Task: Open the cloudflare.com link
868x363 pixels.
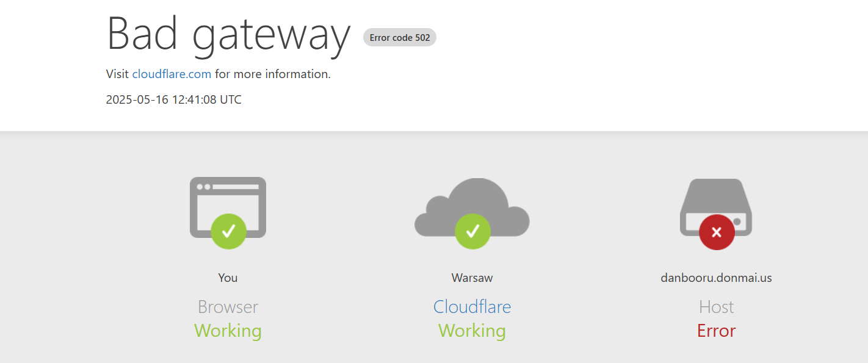Action: click(172, 74)
